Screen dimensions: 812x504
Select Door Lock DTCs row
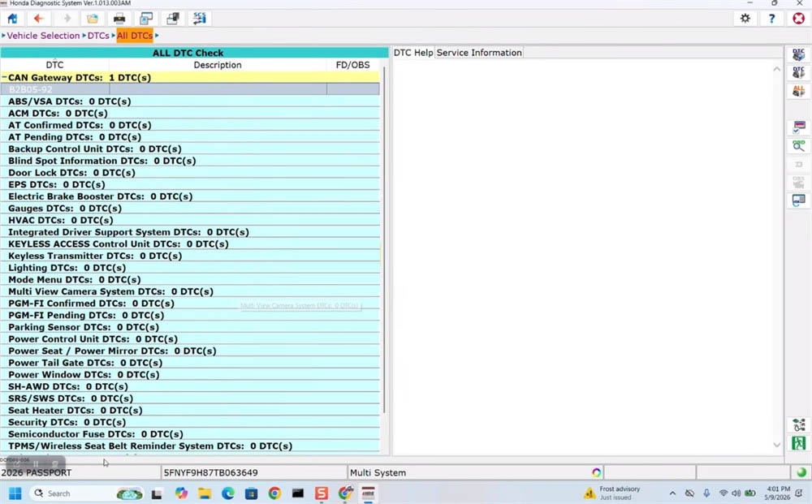tap(190, 172)
